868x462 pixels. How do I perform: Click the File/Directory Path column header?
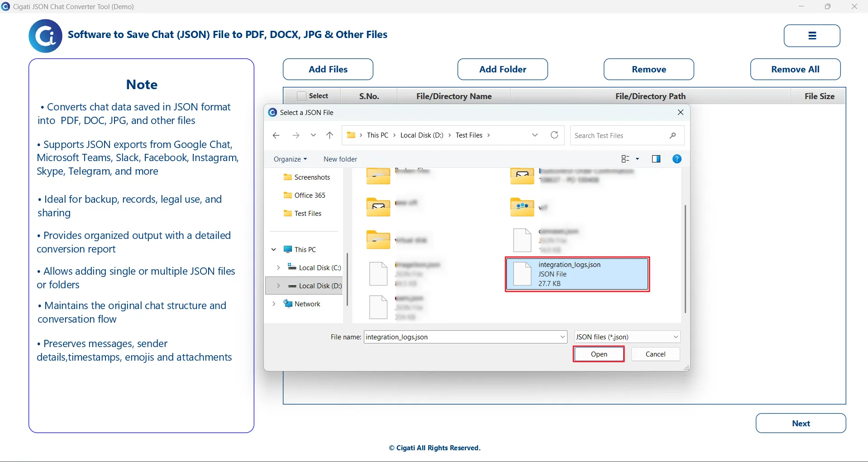coord(650,96)
